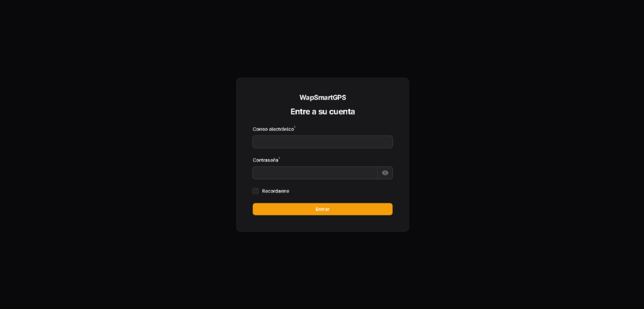Click the Recordarme label text
644x309 pixels.
point(275,191)
